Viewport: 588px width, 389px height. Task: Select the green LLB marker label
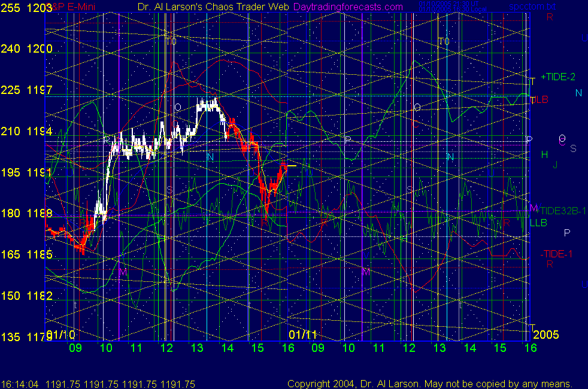(x=538, y=223)
